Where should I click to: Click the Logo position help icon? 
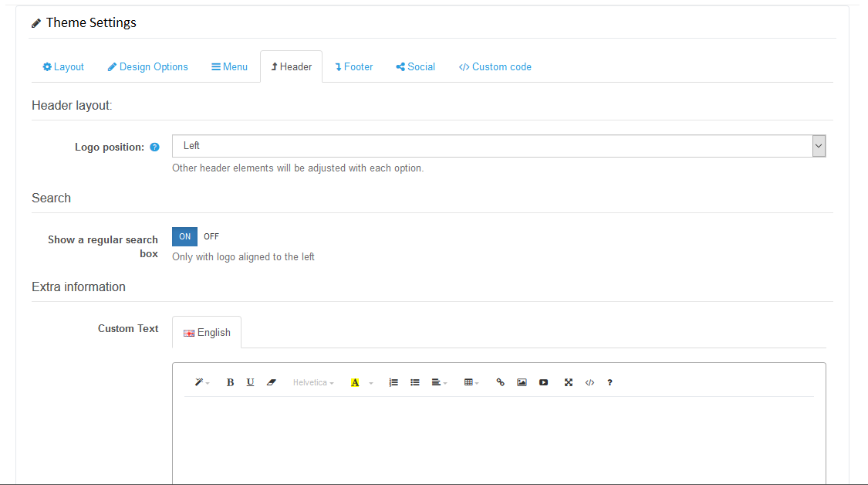point(154,147)
